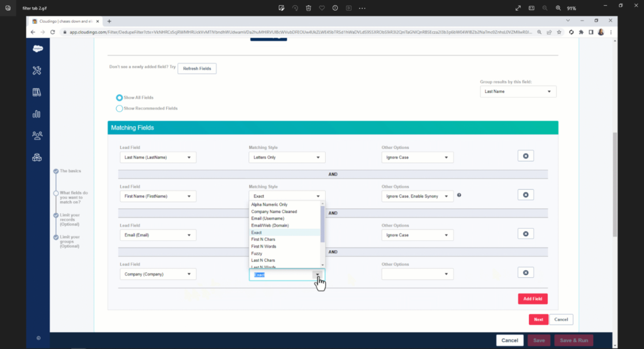
Task: Open the tools icon in left sidebar
Action: point(37,70)
